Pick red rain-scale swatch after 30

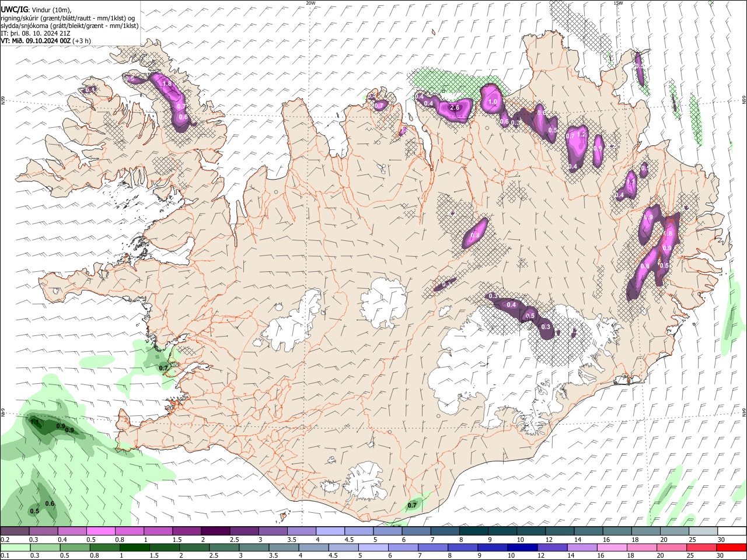pos(732,548)
